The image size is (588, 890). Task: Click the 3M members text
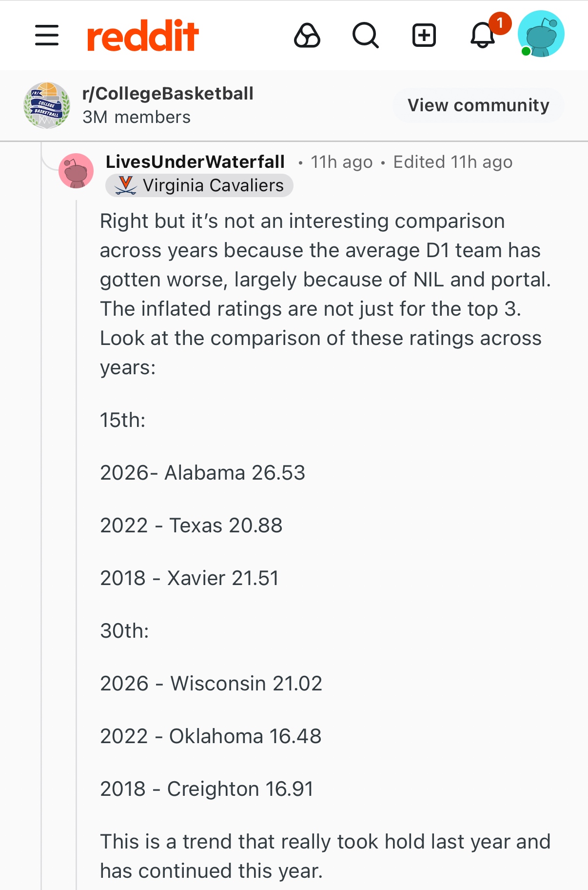137,117
